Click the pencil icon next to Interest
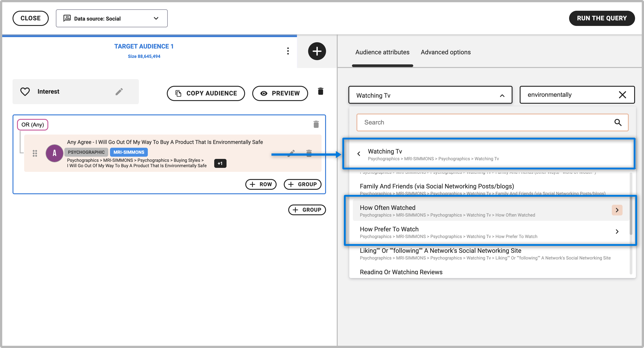 [x=119, y=91]
